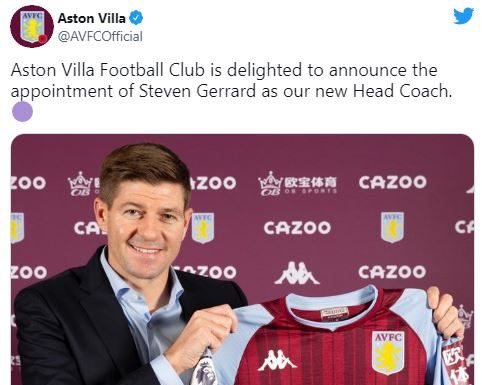The height and width of the screenshot is (385, 482).
Task: Open the Aston Villa display name
Action: tap(92, 18)
